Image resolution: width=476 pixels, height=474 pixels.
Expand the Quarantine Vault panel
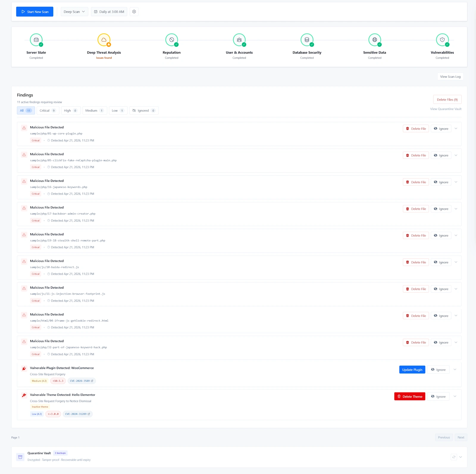click(x=460, y=457)
